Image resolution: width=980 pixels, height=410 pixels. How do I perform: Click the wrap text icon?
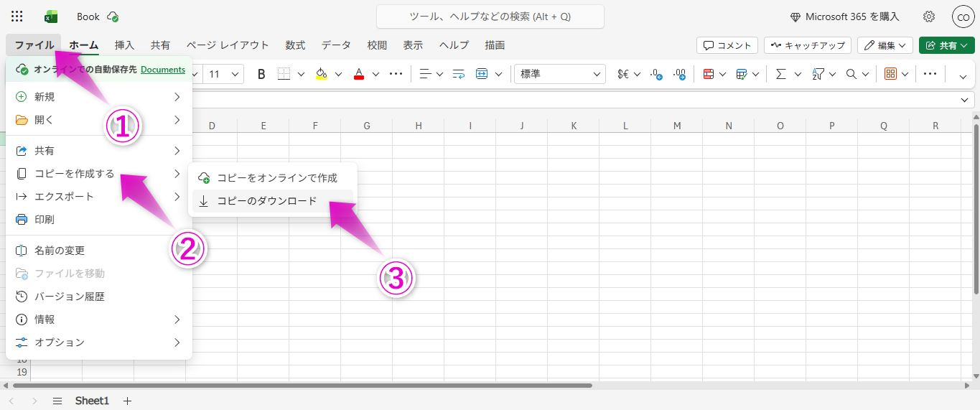coord(459,74)
